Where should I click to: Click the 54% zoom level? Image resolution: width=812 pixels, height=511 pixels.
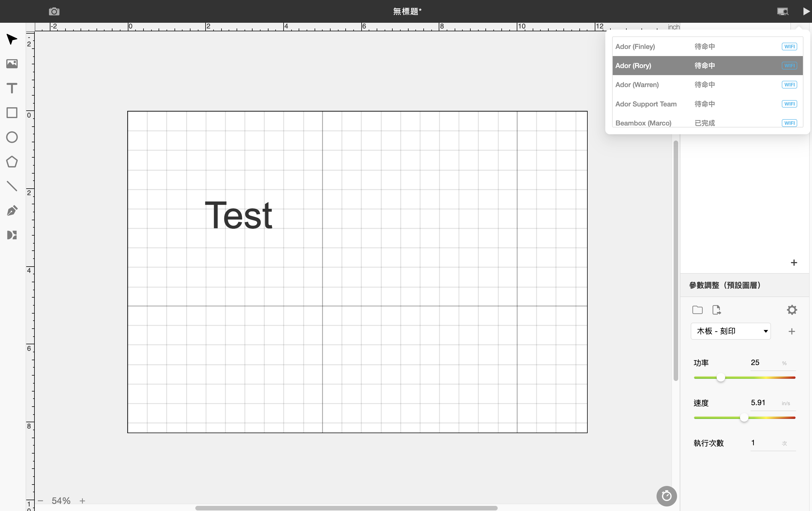[x=61, y=500]
